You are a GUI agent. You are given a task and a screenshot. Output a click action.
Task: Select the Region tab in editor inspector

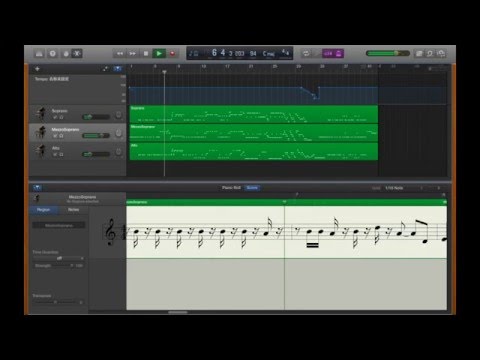click(x=44, y=210)
